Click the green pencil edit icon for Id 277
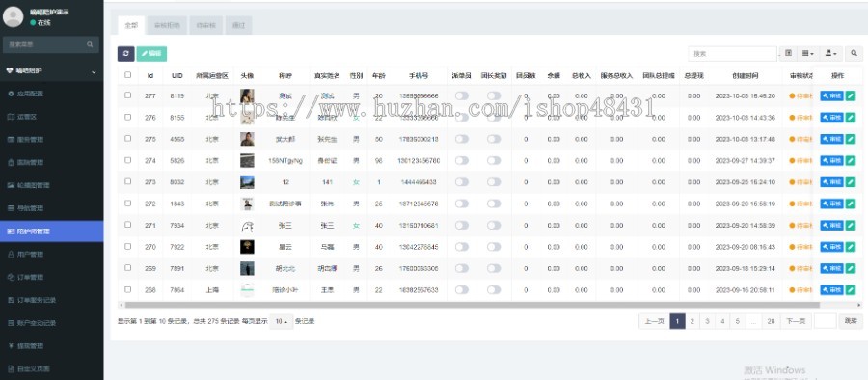868x380 pixels. 851,95
